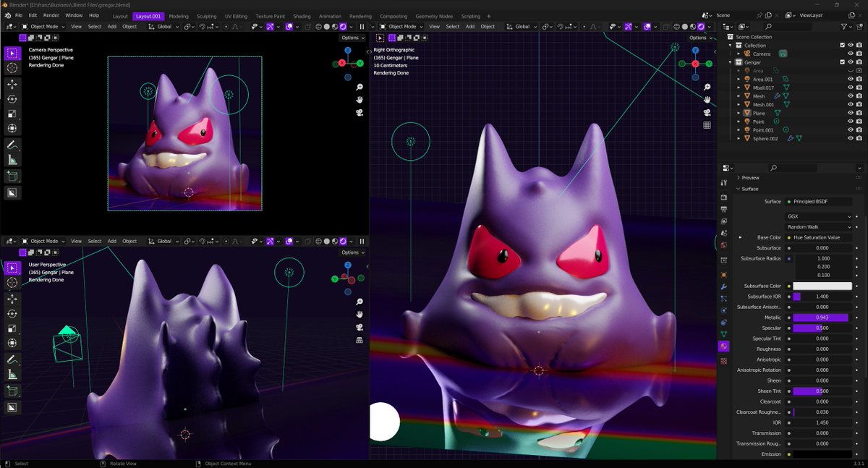This screenshot has height=468, width=868.
Task: Select the Cursor tool in Camera Perspective viewport
Action: click(12, 67)
